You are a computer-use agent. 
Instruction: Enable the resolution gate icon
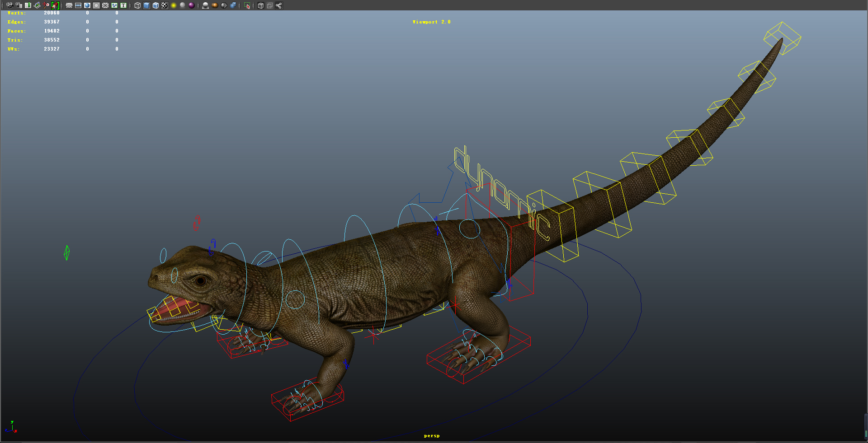[86, 6]
